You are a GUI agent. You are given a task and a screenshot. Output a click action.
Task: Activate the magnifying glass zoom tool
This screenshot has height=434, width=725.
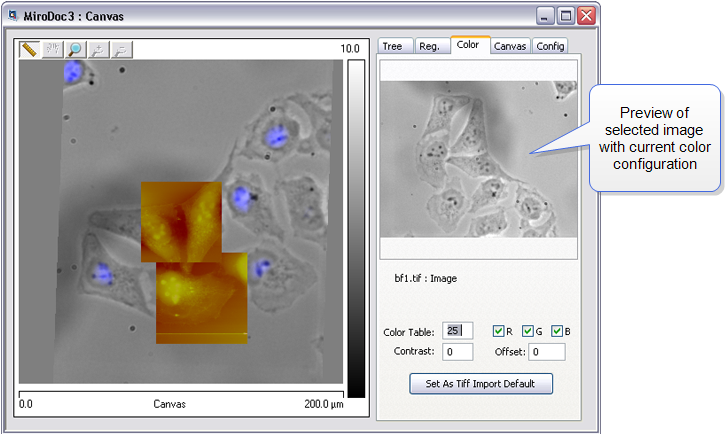pyautogui.click(x=75, y=49)
